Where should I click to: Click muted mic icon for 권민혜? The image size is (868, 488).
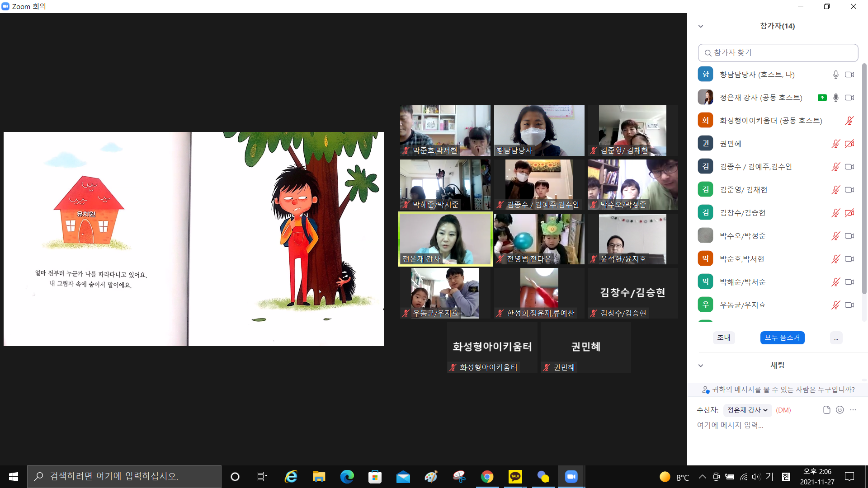click(836, 144)
